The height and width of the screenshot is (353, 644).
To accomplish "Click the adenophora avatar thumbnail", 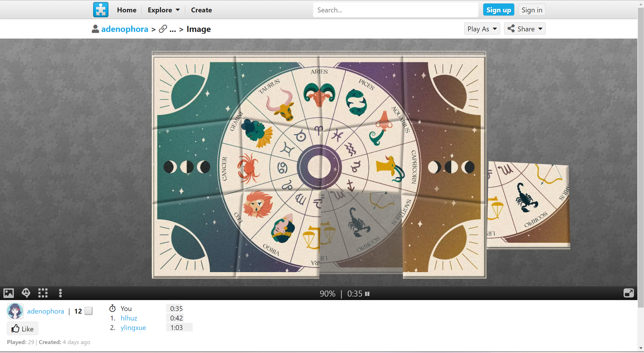I will click(x=15, y=311).
